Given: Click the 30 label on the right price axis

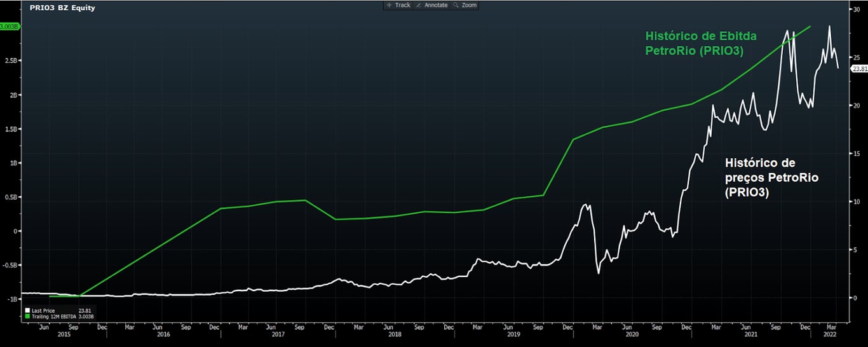Looking at the screenshot, I should [857, 9].
